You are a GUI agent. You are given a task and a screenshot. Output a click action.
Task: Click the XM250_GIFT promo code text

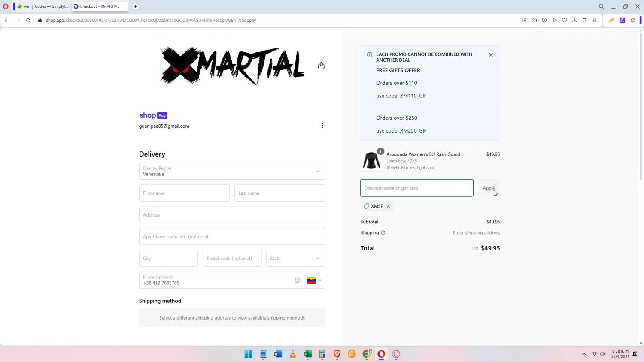coord(415,130)
